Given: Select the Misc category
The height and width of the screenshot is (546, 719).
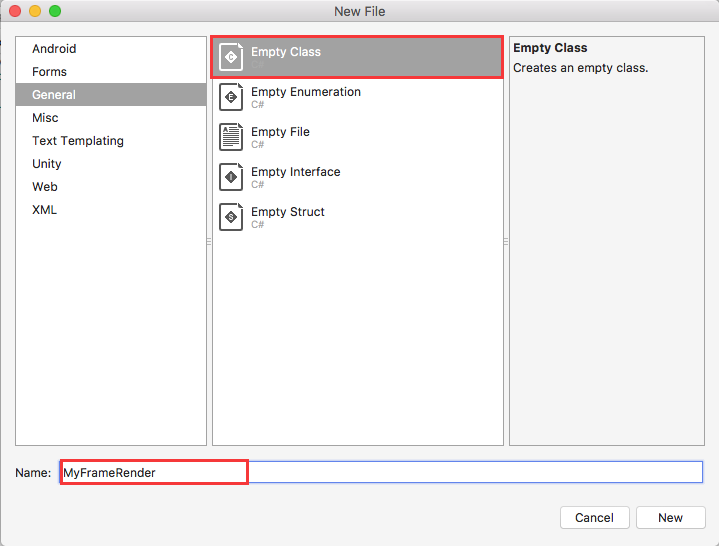Looking at the screenshot, I should click(x=45, y=118).
